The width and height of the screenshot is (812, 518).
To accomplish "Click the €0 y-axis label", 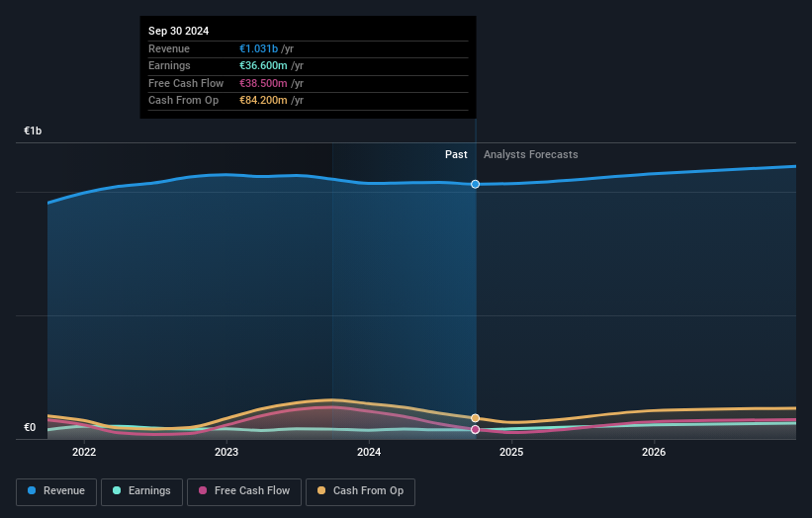I will [x=30, y=427].
